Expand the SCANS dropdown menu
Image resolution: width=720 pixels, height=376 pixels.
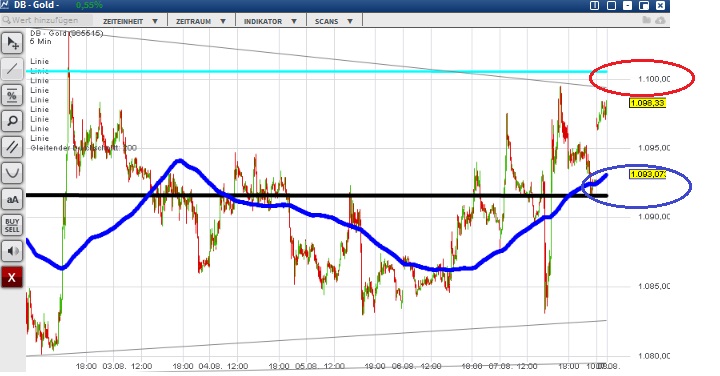tap(333, 21)
